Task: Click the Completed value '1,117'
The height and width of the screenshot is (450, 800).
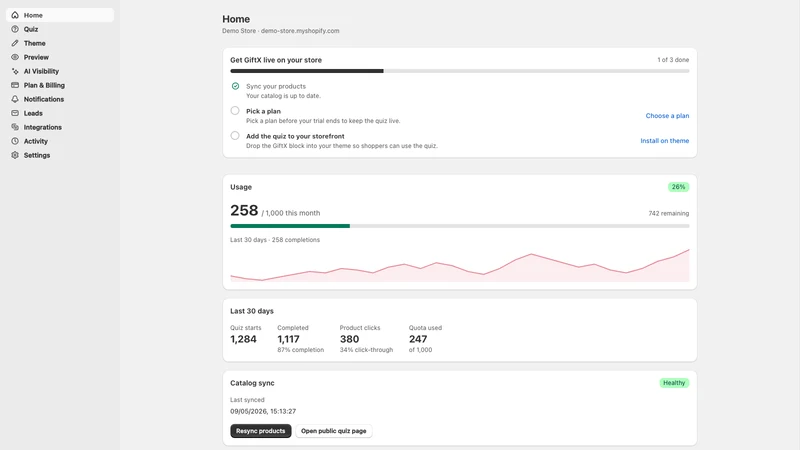Action: coord(288,339)
